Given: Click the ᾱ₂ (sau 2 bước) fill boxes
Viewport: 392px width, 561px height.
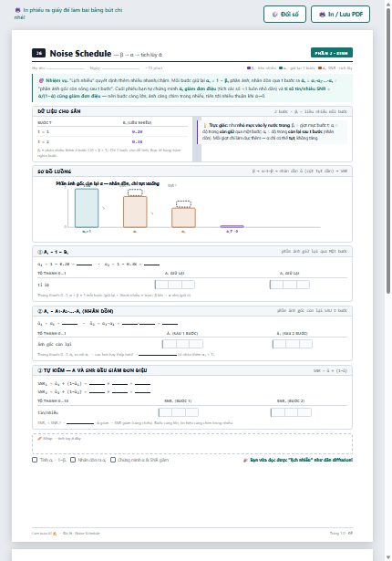Looking at the screenshot, I should (293, 344).
